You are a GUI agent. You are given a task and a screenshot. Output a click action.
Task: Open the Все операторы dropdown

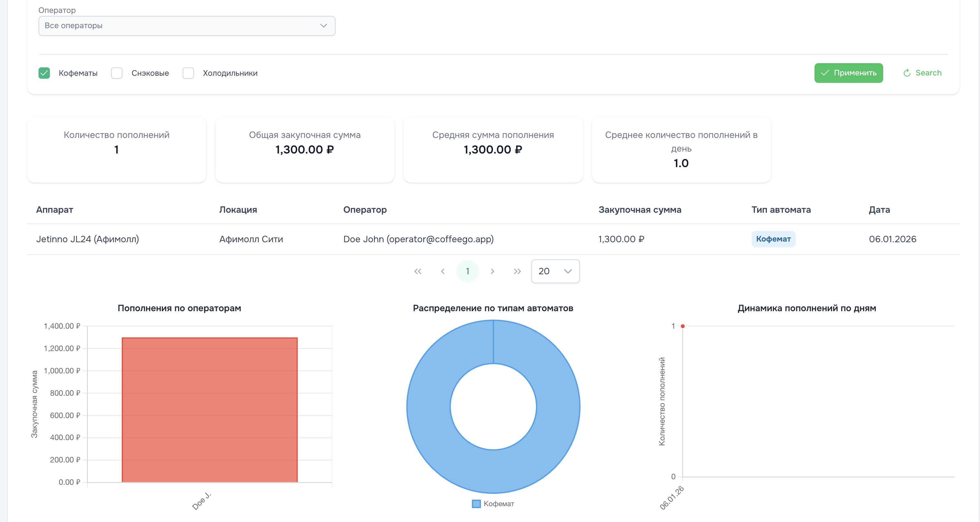[187, 26]
